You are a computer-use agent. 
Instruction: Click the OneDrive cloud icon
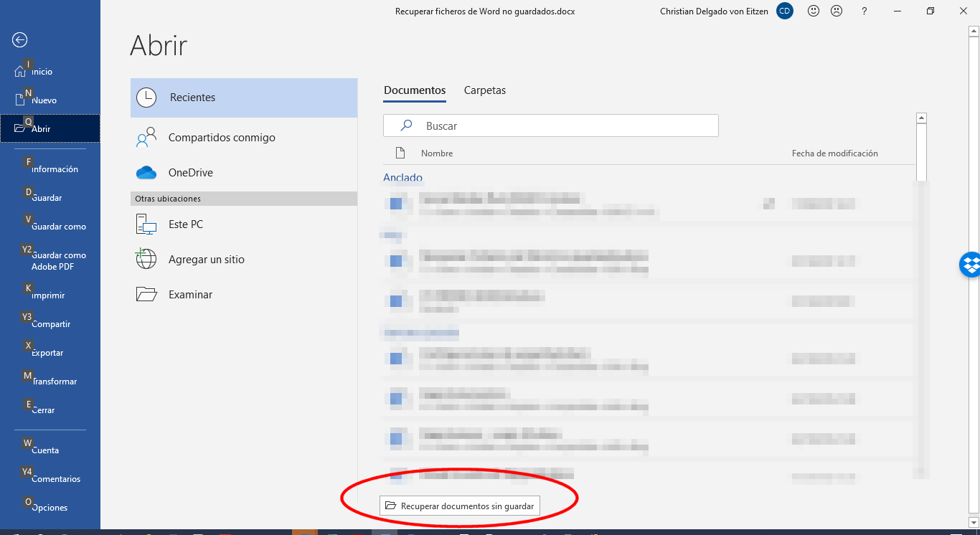146,173
